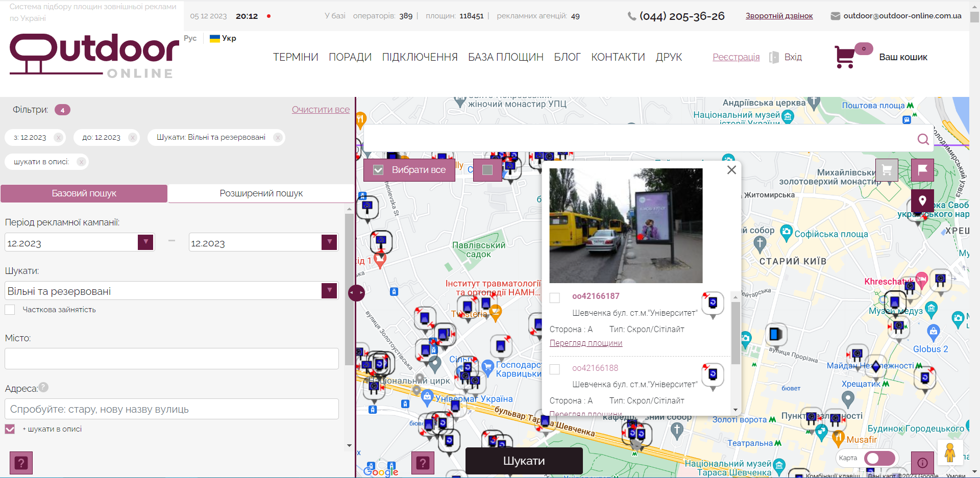
Task: Toggle the 'Карта' map type switch
Action: tap(879, 458)
